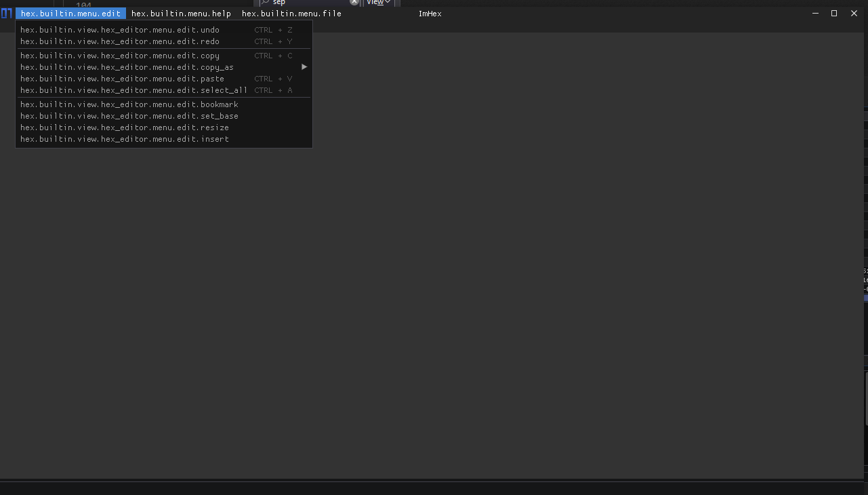Click the ImHex logo icon
The width and height of the screenshot is (868, 495).
tap(6, 13)
